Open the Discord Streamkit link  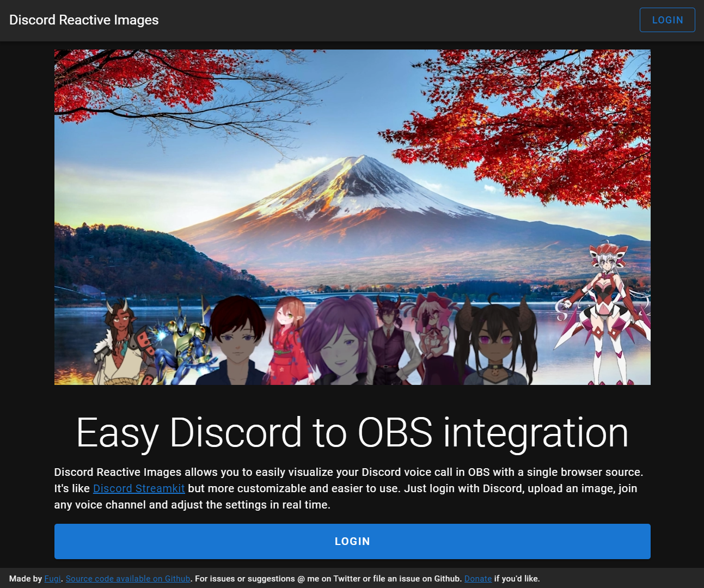[139, 488]
